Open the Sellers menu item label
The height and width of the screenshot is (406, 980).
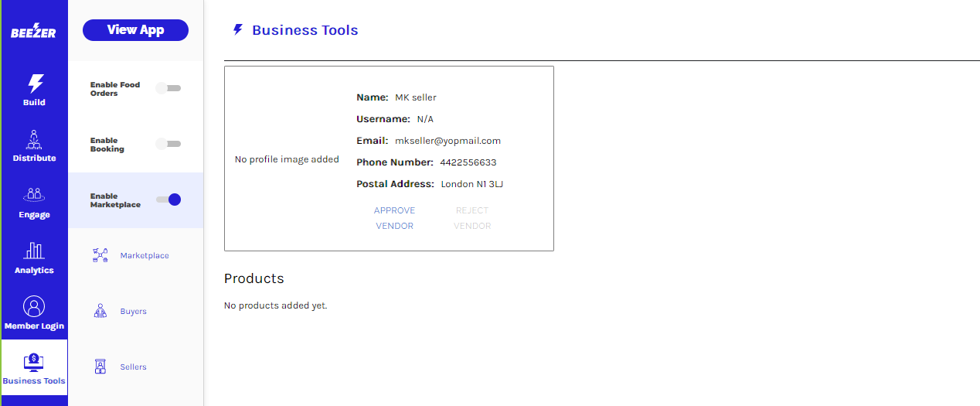coord(134,367)
